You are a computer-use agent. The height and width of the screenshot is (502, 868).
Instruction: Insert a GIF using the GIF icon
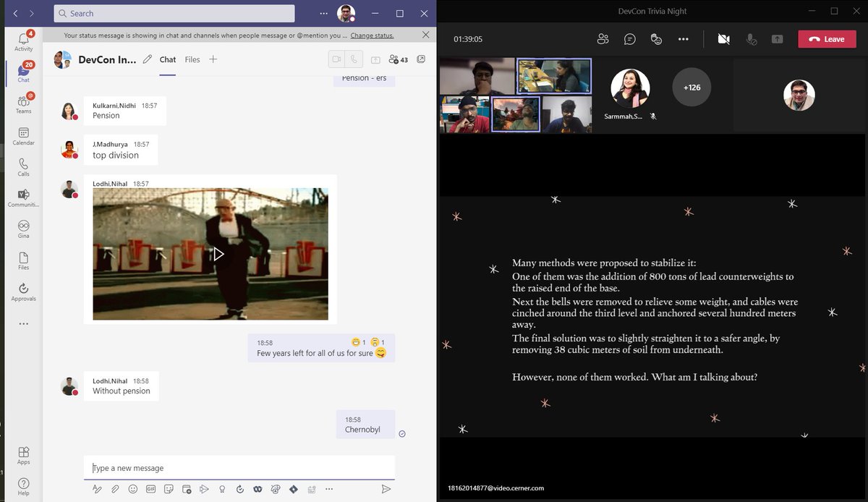tap(150, 489)
